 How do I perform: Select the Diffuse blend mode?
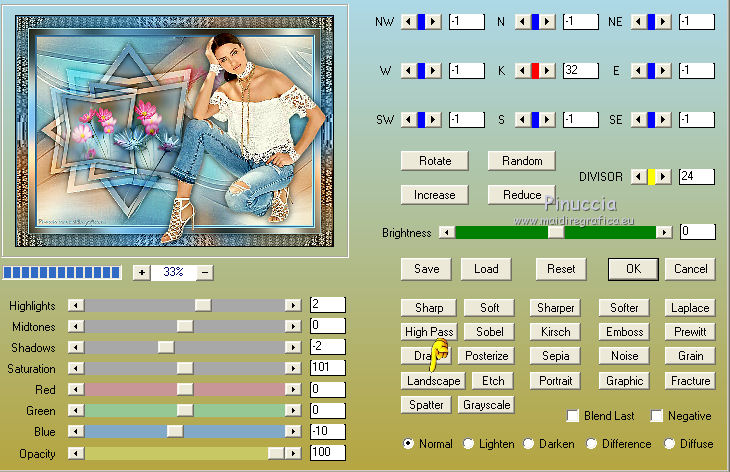pos(669,444)
